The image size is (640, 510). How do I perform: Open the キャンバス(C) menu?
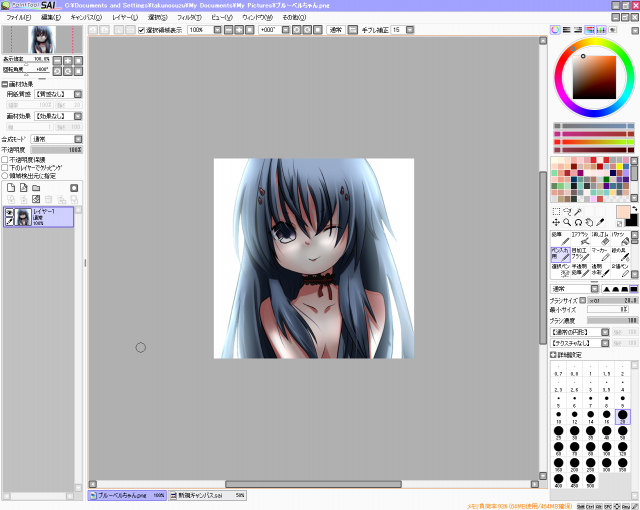86,18
